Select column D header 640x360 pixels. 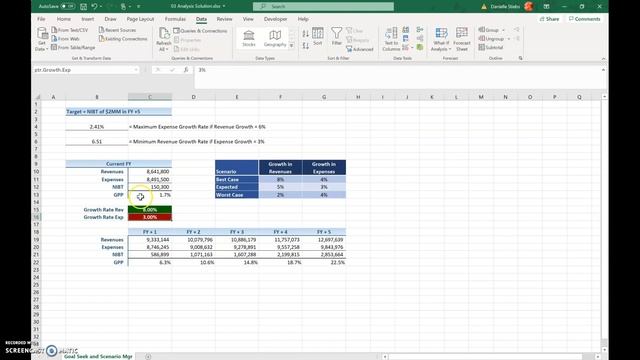pos(193,97)
